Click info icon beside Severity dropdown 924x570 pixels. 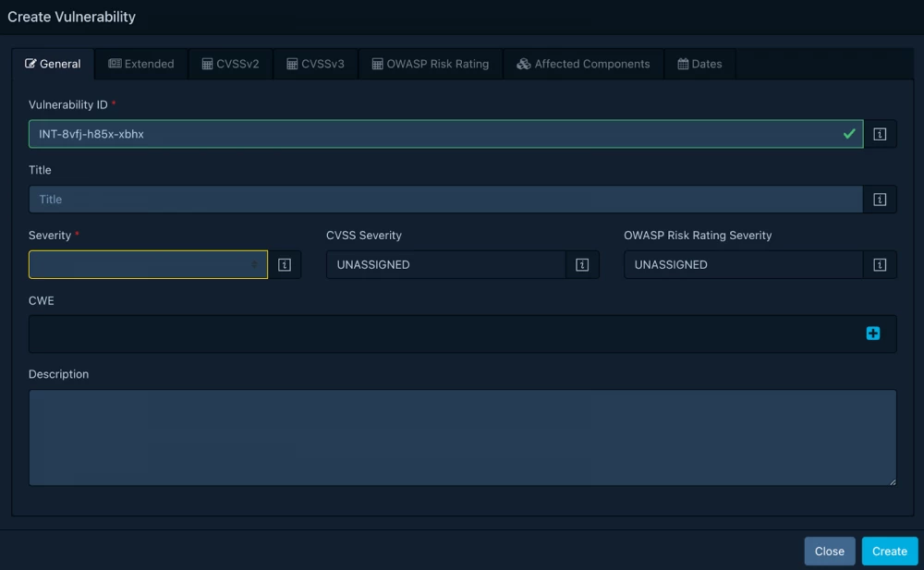[x=285, y=265]
